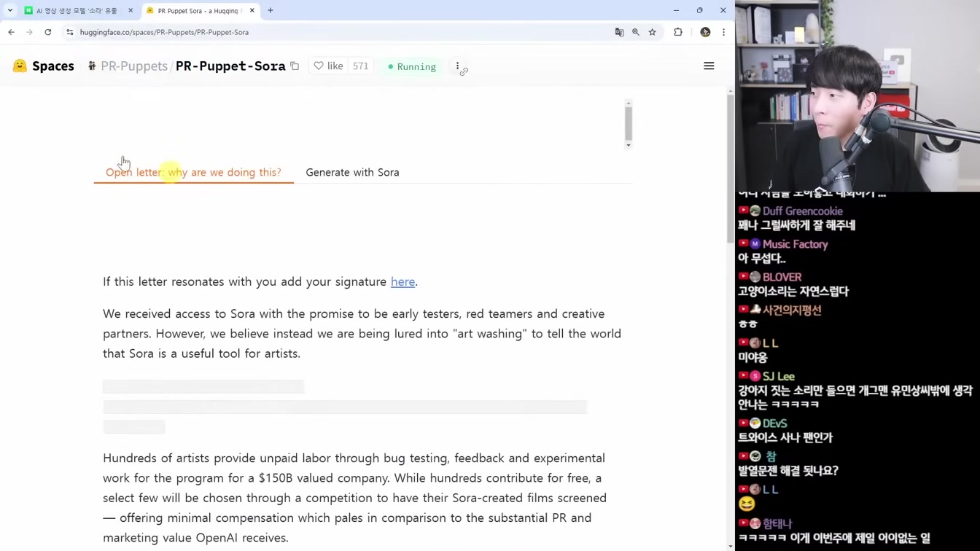Image resolution: width=980 pixels, height=551 pixels.
Task: Open the hamburger menu on the Spaces page
Action: tap(709, 66)
